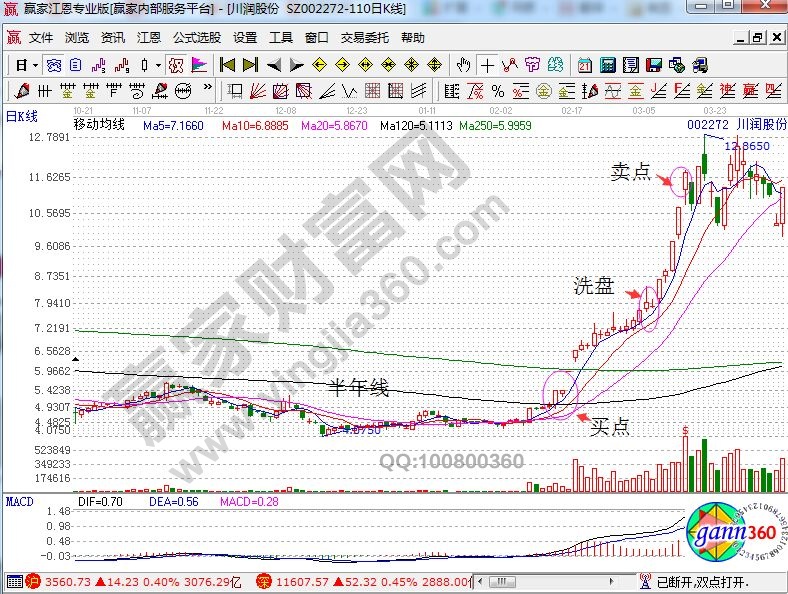Select the fan lines drawing tool
Image resolution: width=788 pixels, height=594 pixels.
258,91
